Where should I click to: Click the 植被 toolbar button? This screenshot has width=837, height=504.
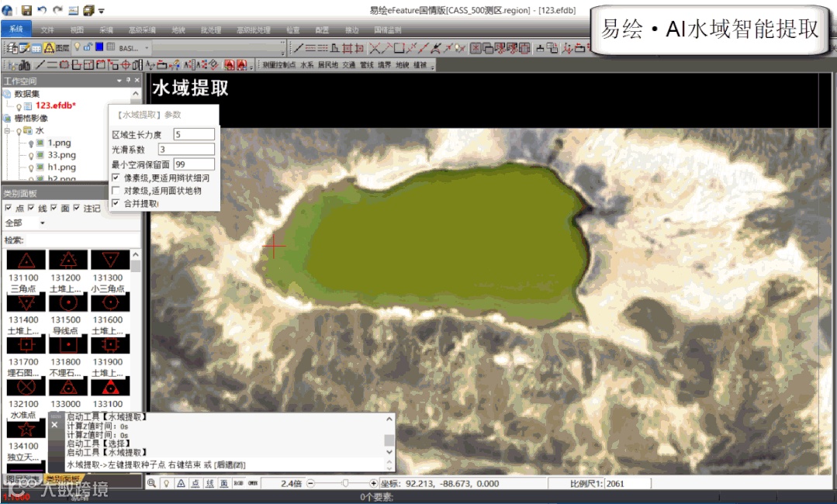click(420, 65)
